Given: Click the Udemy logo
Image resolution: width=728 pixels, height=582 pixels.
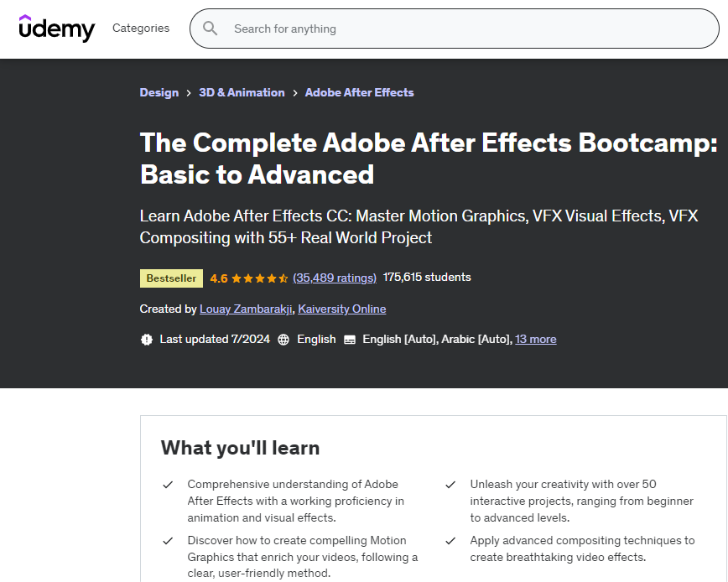Looking at the screenshot, I should 55,28.
